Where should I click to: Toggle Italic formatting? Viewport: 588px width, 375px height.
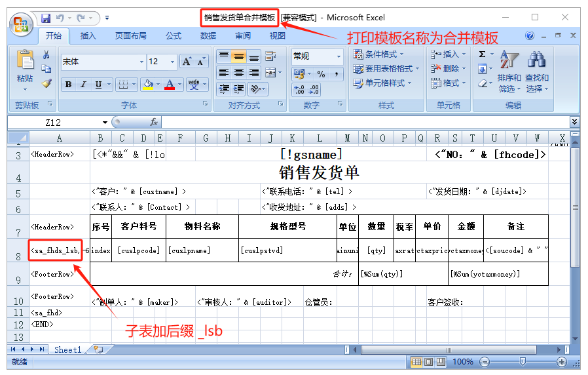point(83,85)
